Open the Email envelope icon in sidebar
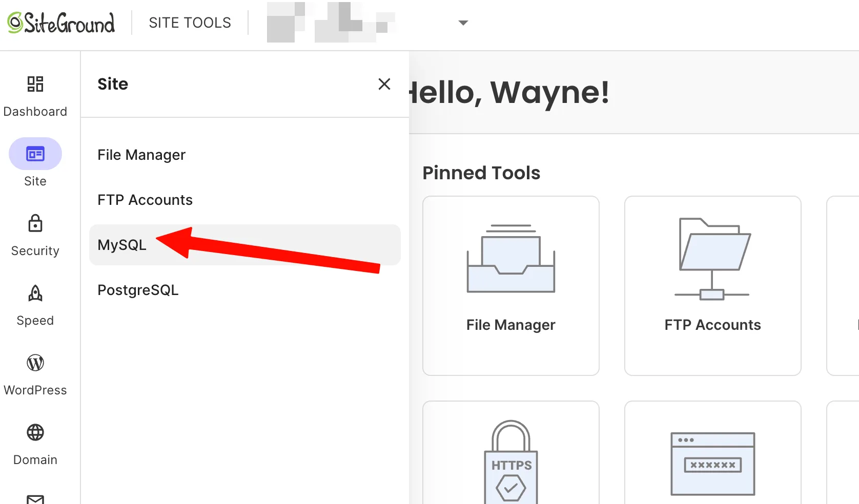The image size is (859, 504). click(x=35, y=499)
